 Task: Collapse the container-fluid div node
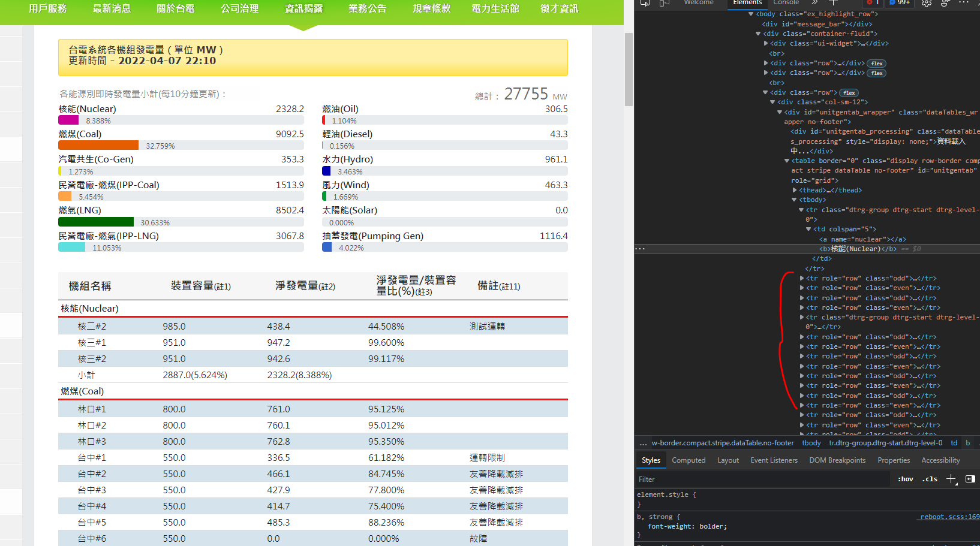pyautogui.click(x=758, y=34)
